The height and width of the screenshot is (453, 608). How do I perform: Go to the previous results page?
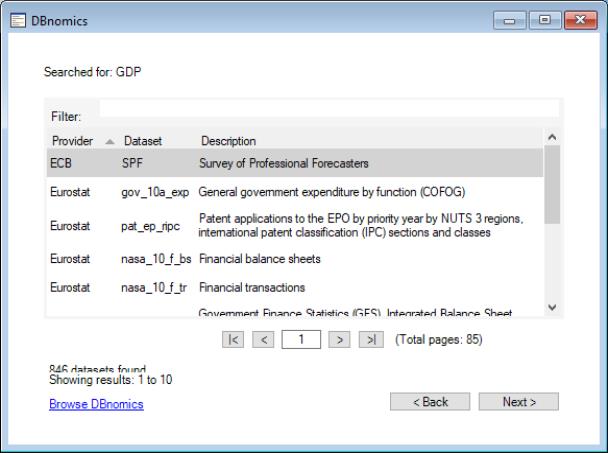[x=262, y=340]
